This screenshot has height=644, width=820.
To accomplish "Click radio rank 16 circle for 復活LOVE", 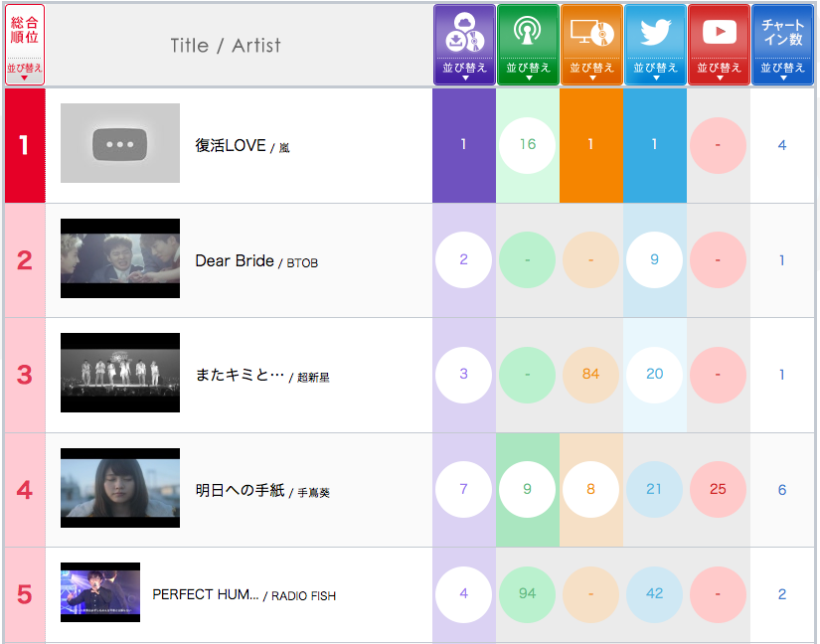I will (527, 145).
